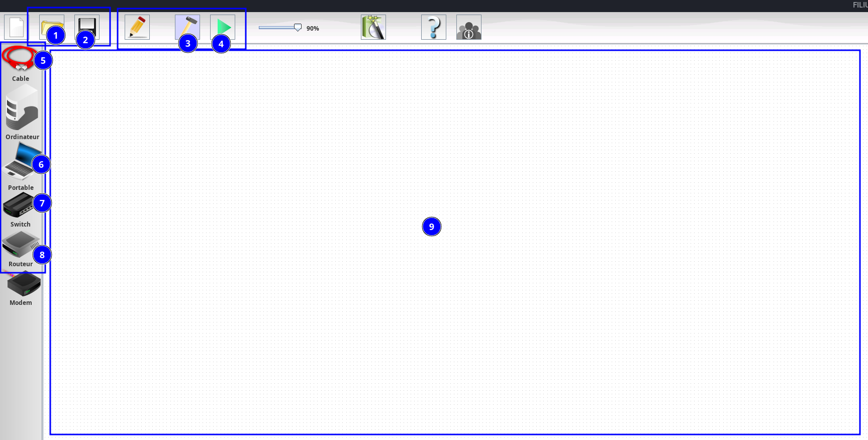The height and width of the screenshot is (440, 868).
Task: Pick the Portable laptop component
Action: [x=21, y=166]
